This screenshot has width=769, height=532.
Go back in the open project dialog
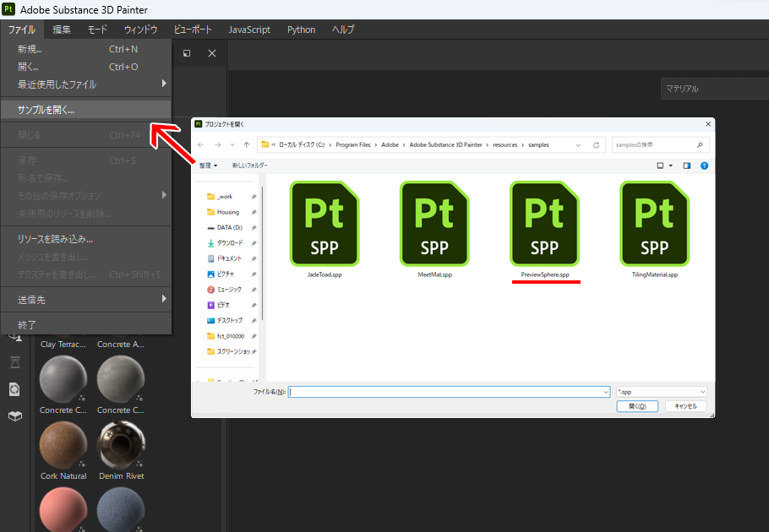point(200,145)
